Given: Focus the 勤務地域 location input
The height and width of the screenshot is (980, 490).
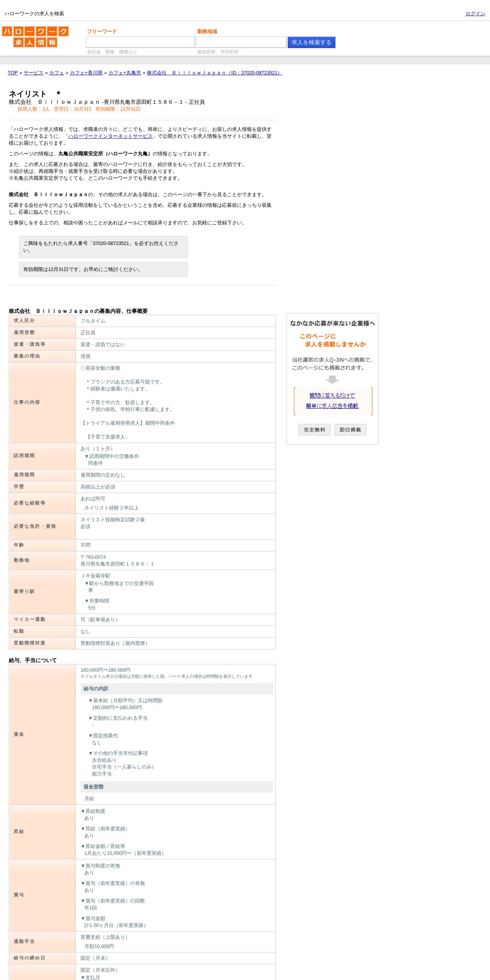Looking at the screenshot, I should 241,42.
